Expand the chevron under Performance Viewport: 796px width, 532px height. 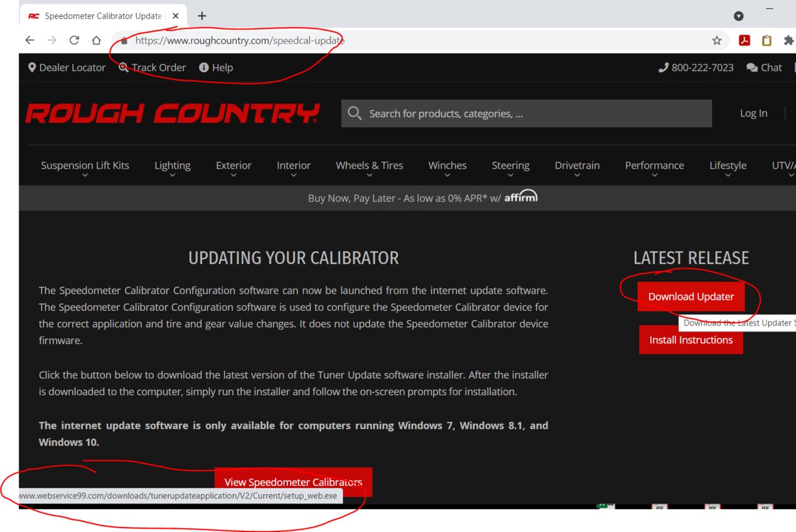coord(654,175)
